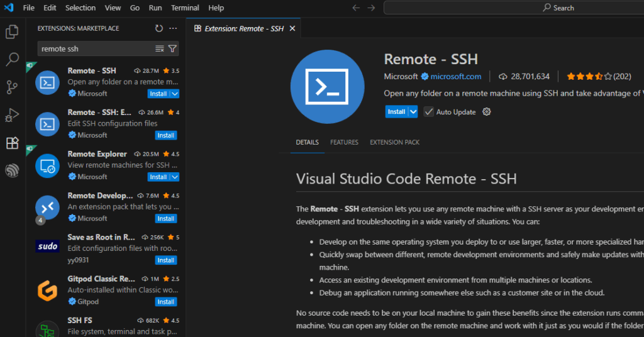Toggle the Auto Update checkbox
Screen dimensions: 644x337
click(x=428, y=112)
